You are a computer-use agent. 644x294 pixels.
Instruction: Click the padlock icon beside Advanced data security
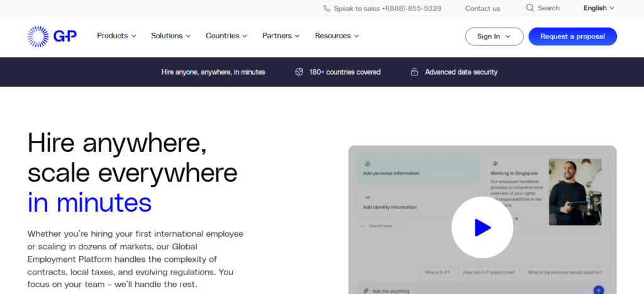tap(414, 72)
